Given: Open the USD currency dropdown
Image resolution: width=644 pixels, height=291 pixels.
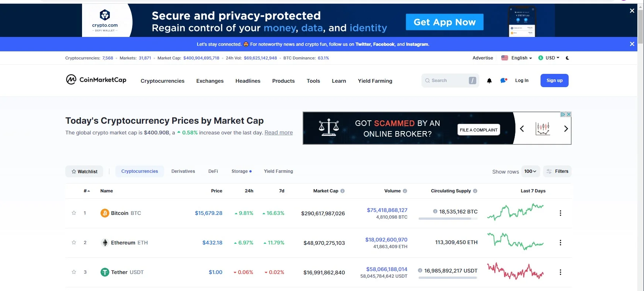Looking at the screenshot, I should pos(552,58).
